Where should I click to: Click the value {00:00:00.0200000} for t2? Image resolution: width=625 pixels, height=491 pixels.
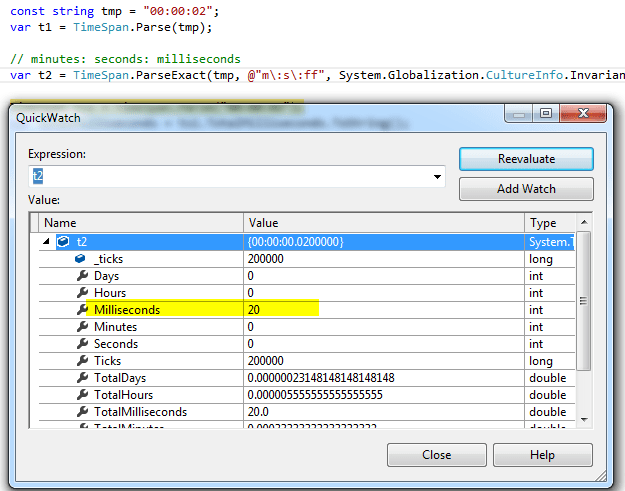click(x=295, y=242)
